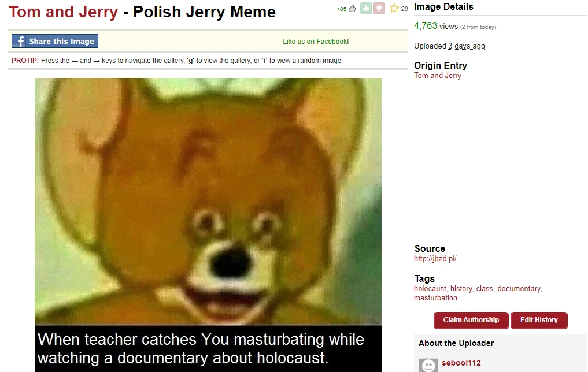
Task: Click the favorites count 29
Action: 404,9
